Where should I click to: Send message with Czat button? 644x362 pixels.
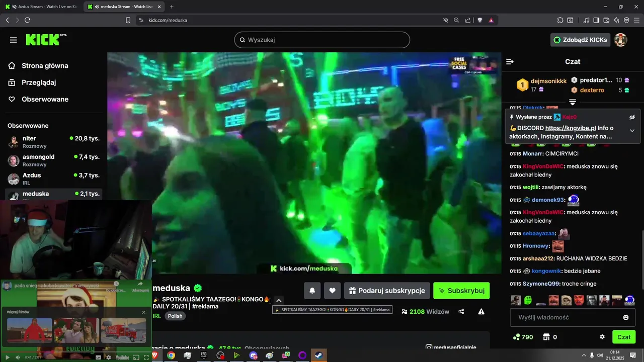click(x=624, y=337)
